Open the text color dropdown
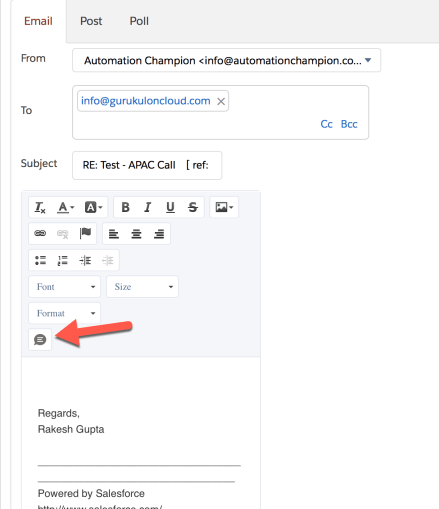 pyautogui.click(x=66, y=207)
